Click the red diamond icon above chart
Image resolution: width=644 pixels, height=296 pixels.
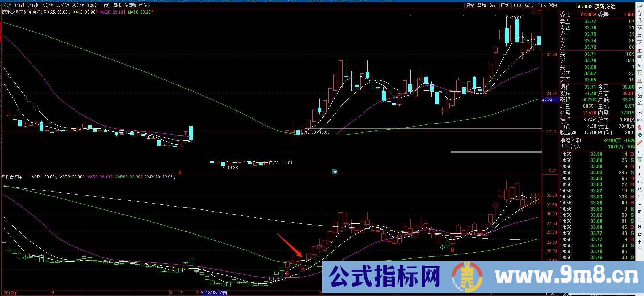click(x=534, y=13)
